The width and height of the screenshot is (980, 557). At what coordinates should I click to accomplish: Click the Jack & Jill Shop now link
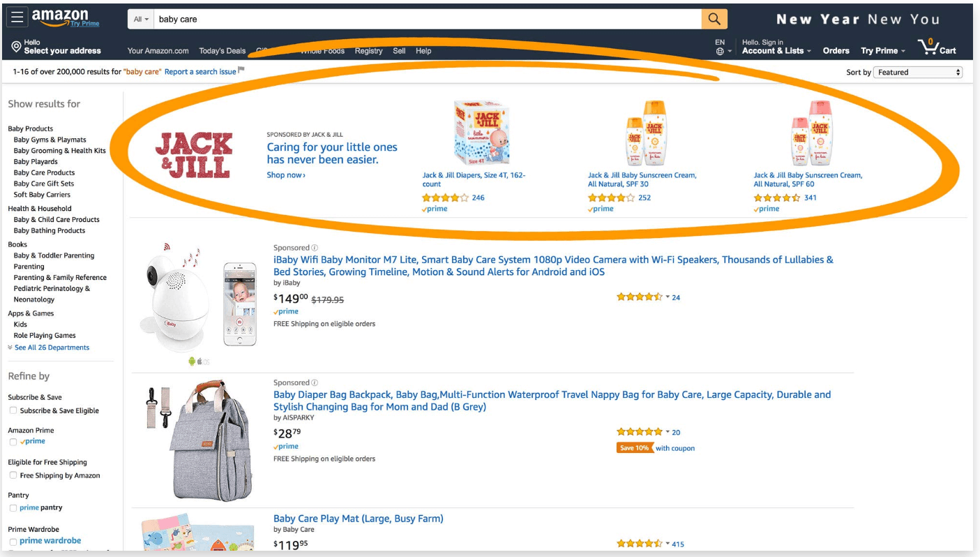[x=286, y=175]
